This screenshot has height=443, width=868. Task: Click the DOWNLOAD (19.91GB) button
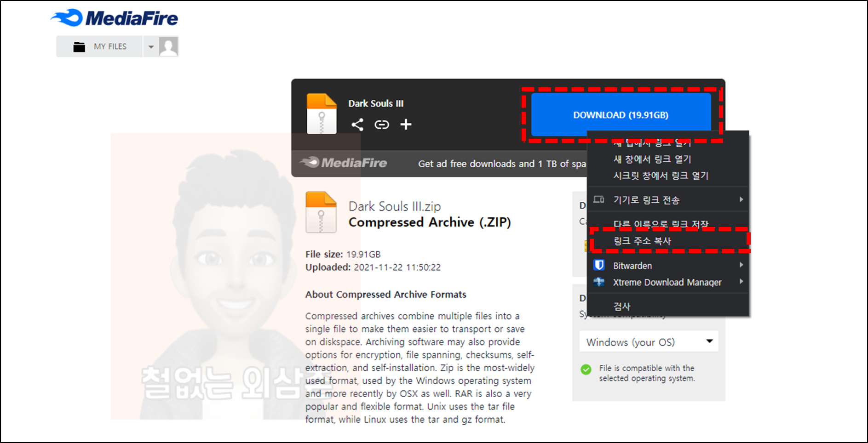[621, 115]
